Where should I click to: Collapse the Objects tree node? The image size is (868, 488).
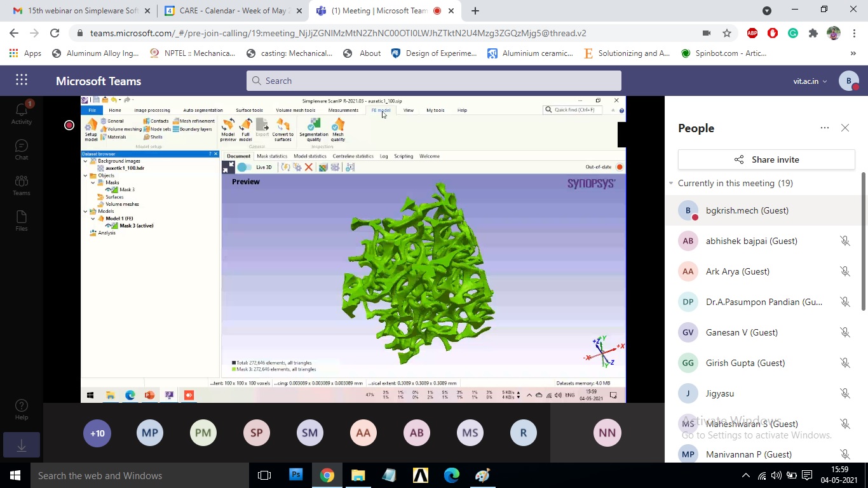[86, 175]
